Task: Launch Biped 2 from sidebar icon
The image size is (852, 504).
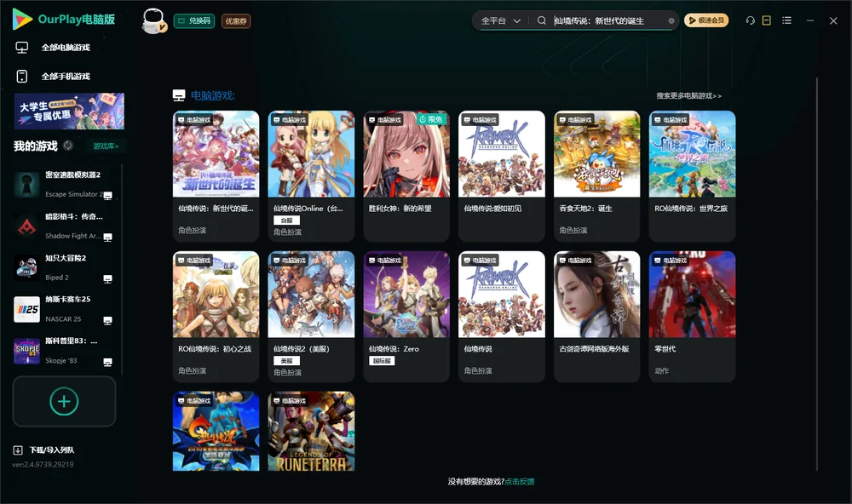Action: coord(26,267)
